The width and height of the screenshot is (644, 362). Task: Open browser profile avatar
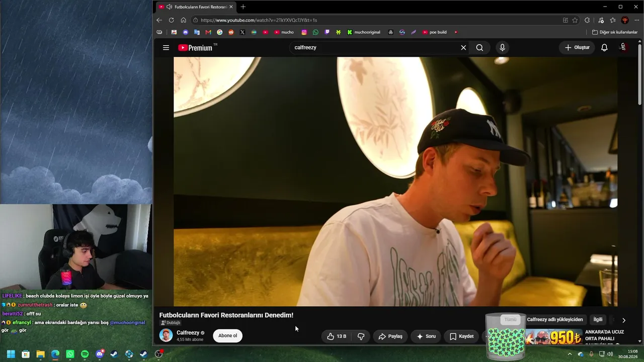point(625,20)
